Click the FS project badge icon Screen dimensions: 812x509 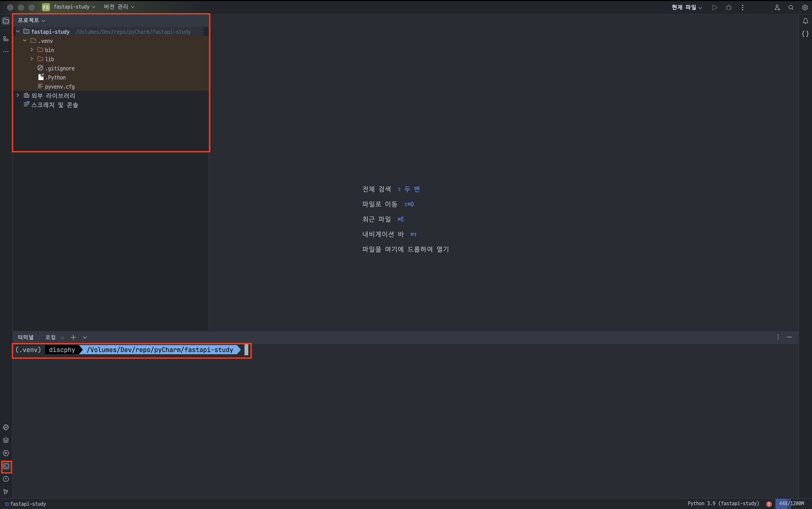[x=46, y=7]
